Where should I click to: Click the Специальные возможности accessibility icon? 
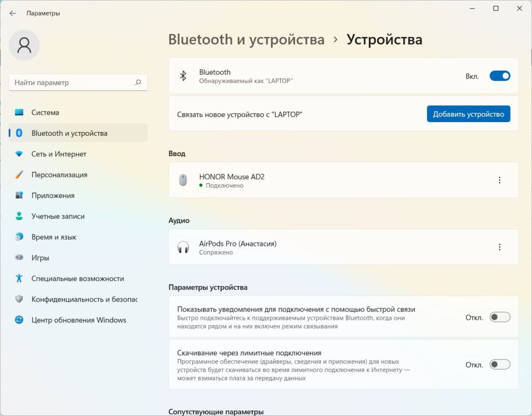[x=19, y=278]
